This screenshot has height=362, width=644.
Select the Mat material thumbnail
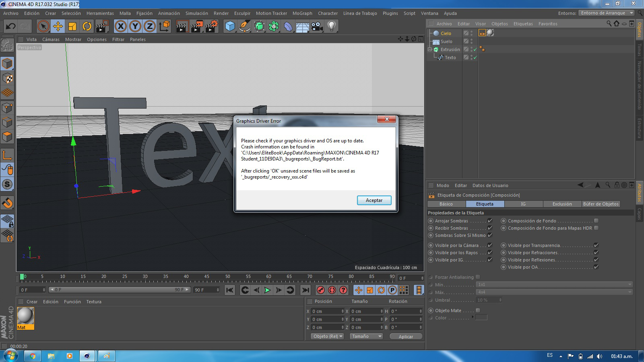25,316
